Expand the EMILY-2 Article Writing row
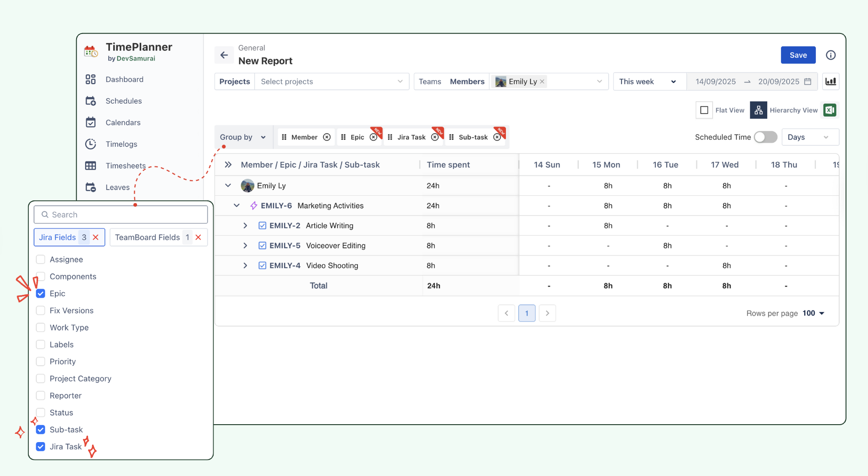 (x=245, y=226)
